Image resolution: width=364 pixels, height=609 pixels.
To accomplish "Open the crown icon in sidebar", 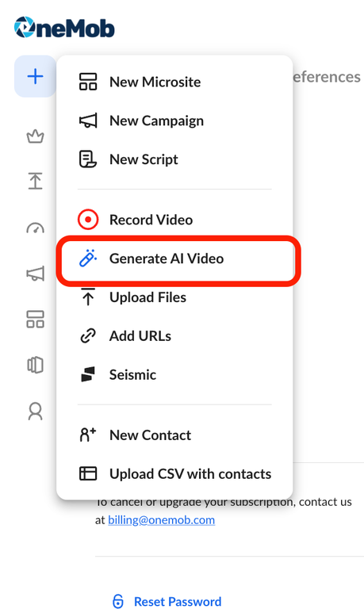I will click(36, 136).
